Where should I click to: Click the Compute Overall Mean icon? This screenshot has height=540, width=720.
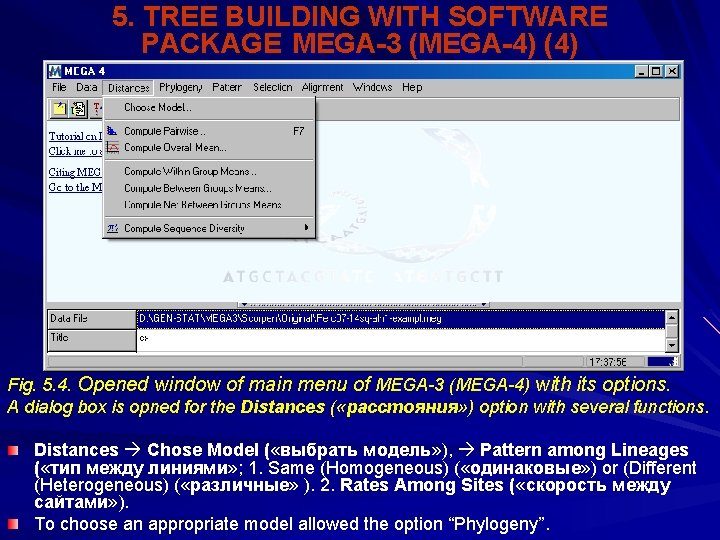pyautogui.click(x=112, y=147)
